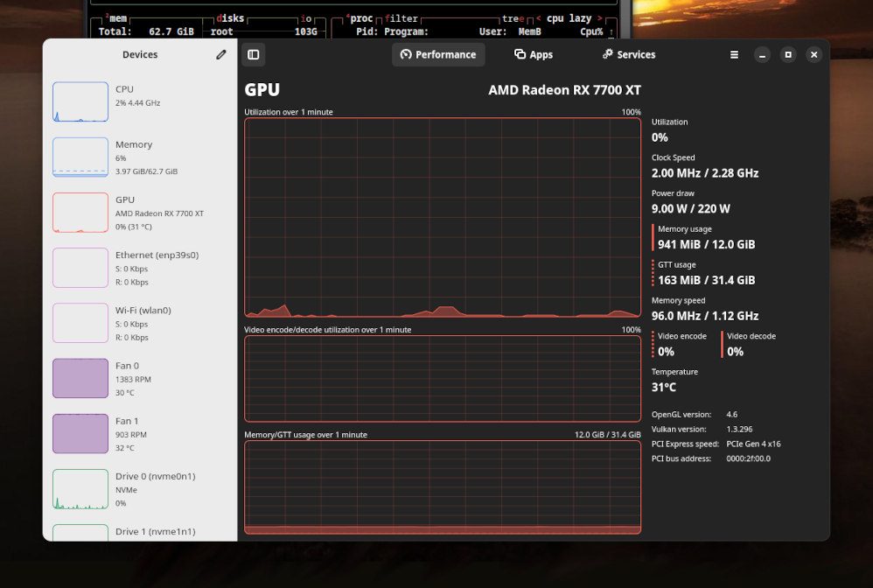Click the proc box label in the terminal
This screenshot has width=873, height=588.
point(360,18)
